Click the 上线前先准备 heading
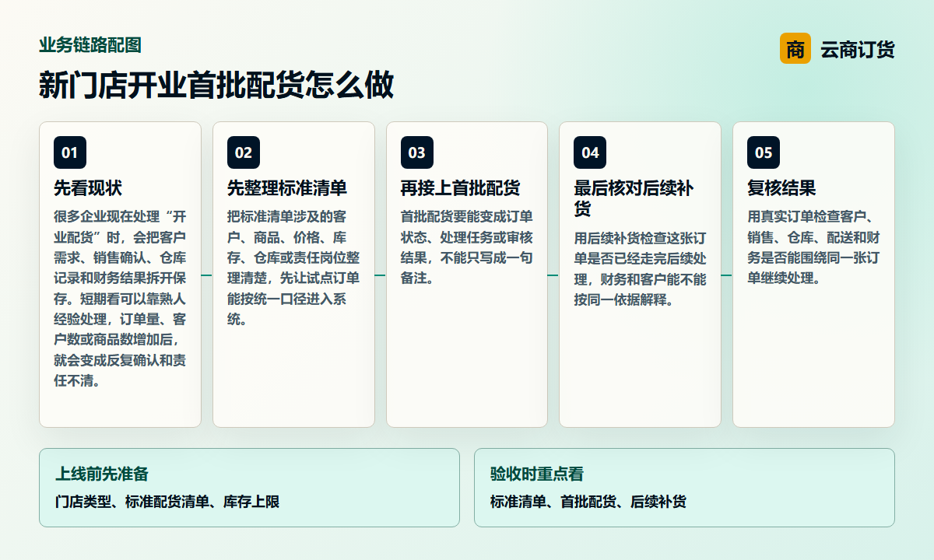 [102, 474]
